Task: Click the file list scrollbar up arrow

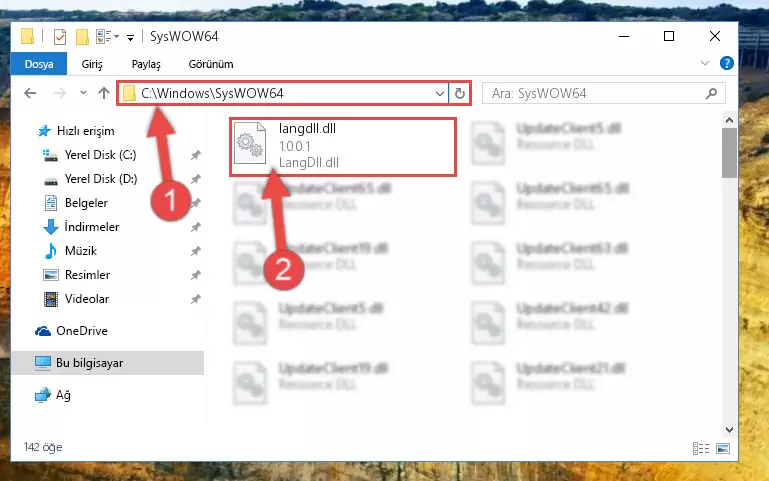Action: (729, 120)
